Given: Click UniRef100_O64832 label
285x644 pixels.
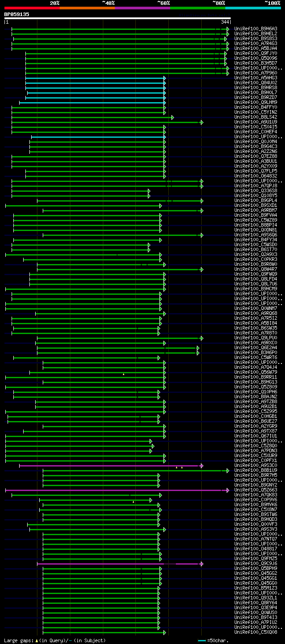Looking at the screenshot, I should [x=256, y=176].
